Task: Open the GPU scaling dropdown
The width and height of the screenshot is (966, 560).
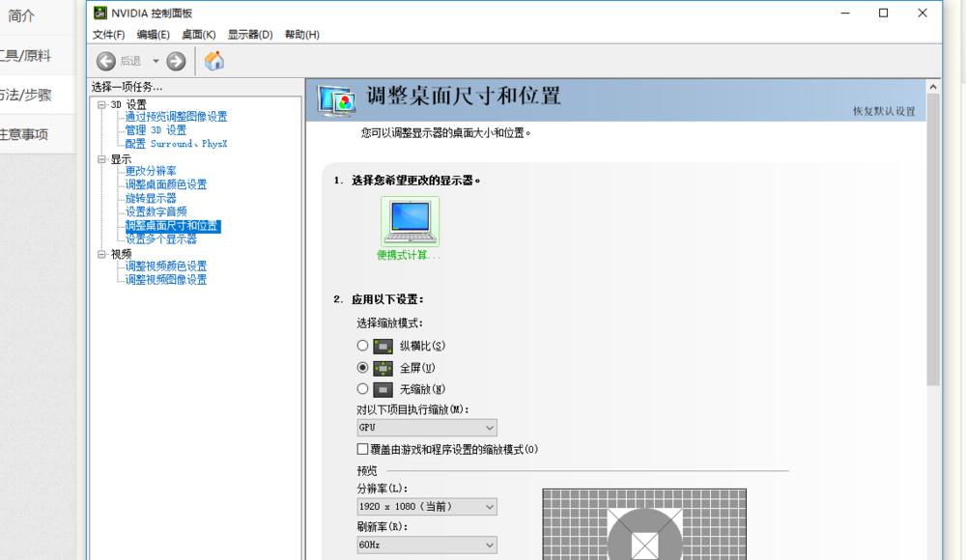Action: [427, 427]
